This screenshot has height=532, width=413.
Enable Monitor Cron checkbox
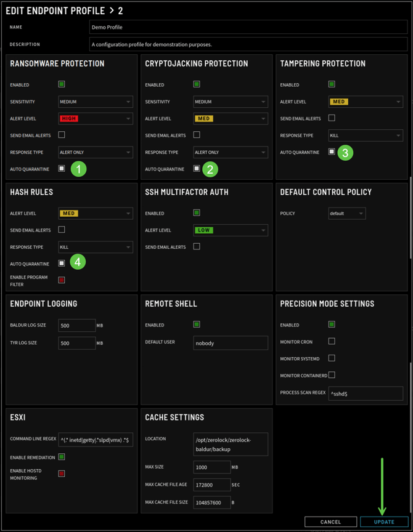(332, 341)
